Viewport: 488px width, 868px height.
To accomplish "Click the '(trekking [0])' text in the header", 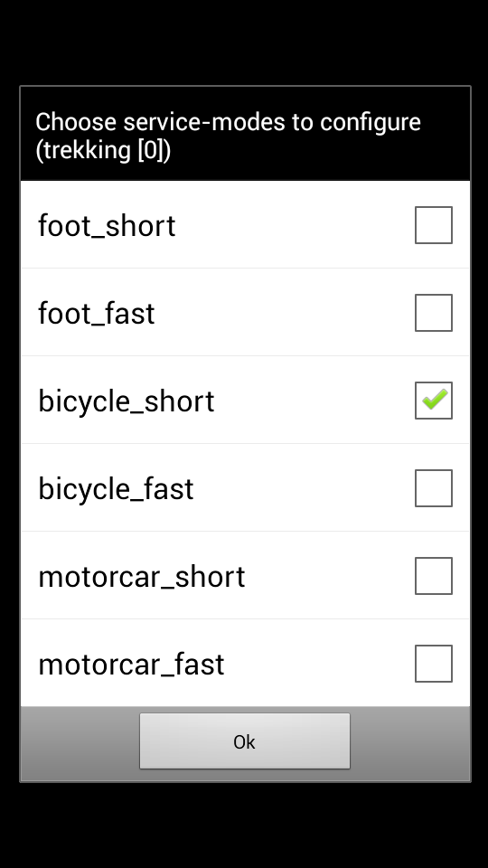I will (x=103, y=150).
